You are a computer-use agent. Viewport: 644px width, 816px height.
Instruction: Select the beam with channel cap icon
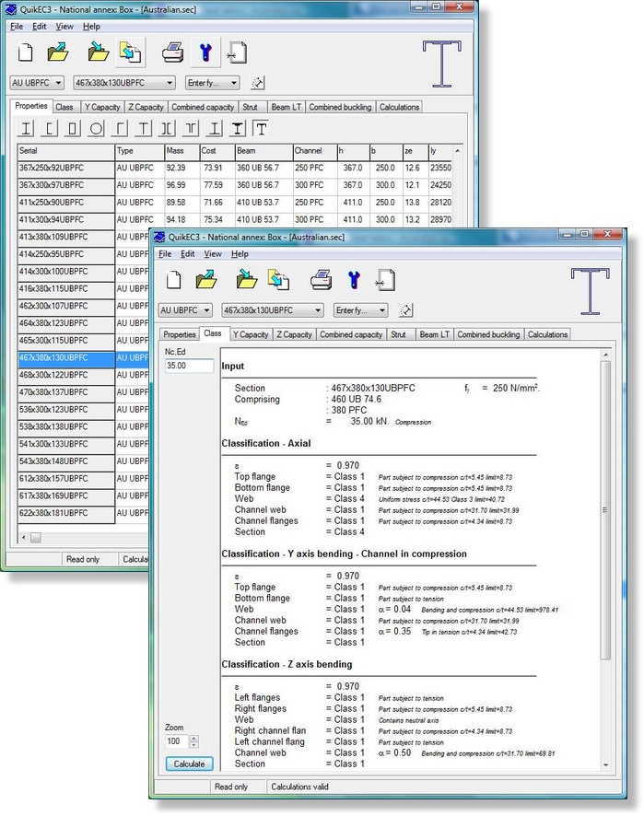coord(261,129)
